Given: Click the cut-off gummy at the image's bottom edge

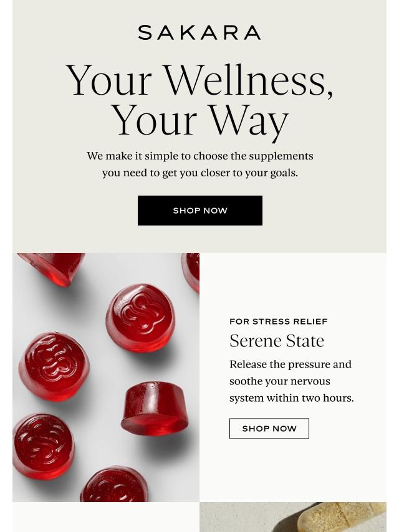Looking at the screenshot, I should [x=115, y=484].
